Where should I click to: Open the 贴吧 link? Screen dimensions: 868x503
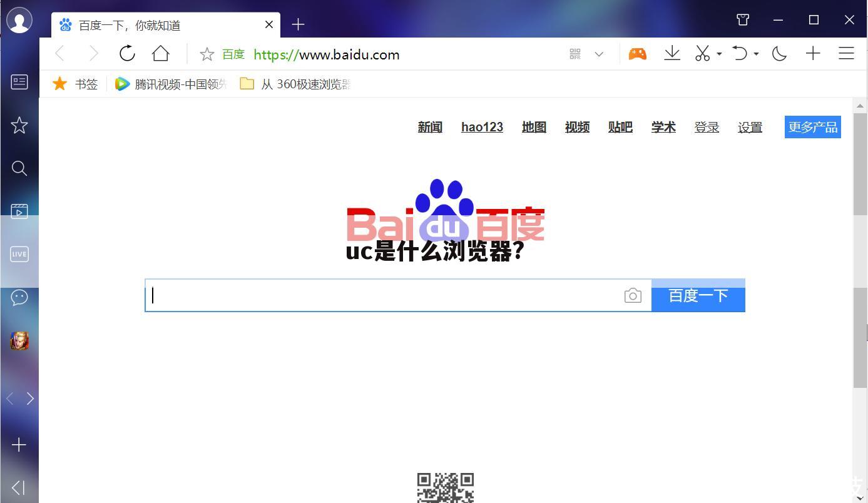tap(620, 127)
